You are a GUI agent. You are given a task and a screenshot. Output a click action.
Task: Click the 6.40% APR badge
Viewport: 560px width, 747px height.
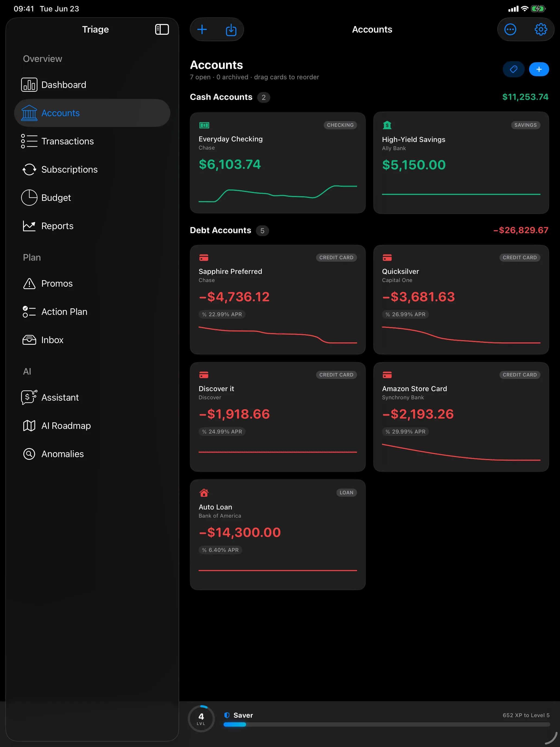tap(220, 550)
